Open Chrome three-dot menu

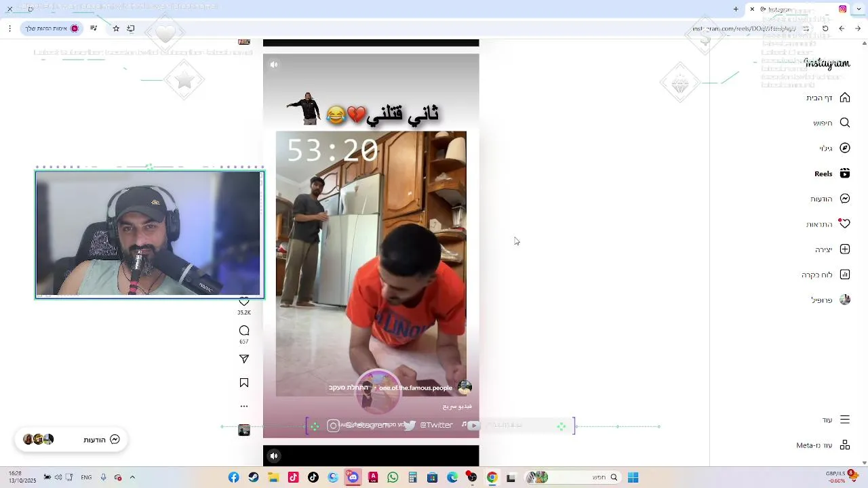(x=9, y=28)
